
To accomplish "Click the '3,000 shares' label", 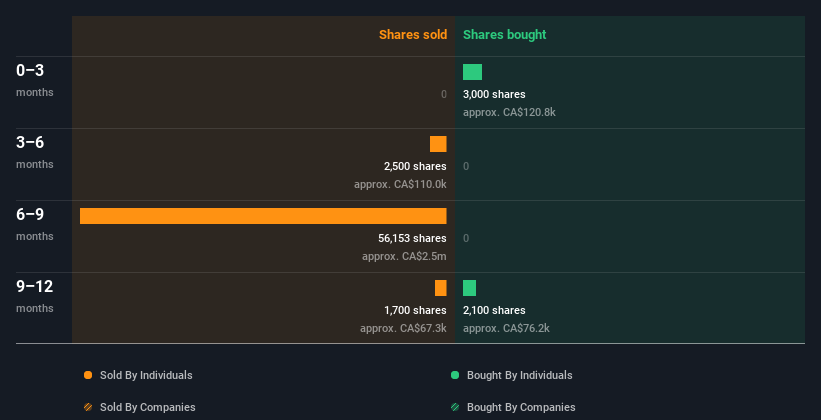I will click(x=494, y=94).
